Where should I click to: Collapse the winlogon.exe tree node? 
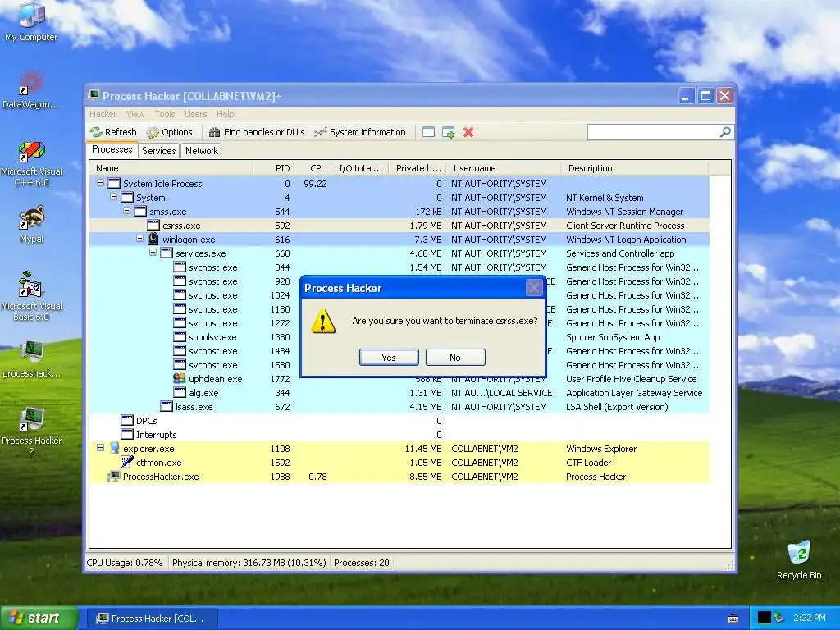pos(139,239)
